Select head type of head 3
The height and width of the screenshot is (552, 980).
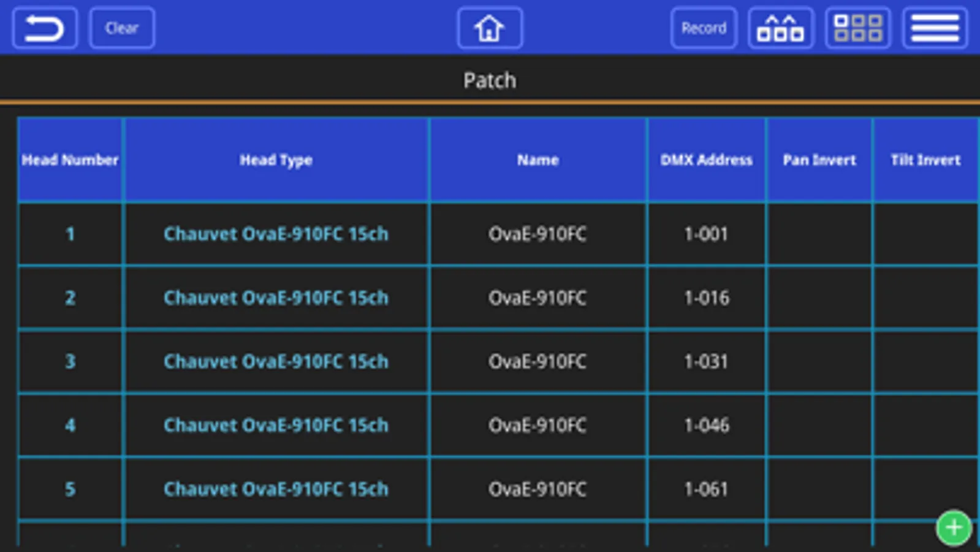coord(276,362)
